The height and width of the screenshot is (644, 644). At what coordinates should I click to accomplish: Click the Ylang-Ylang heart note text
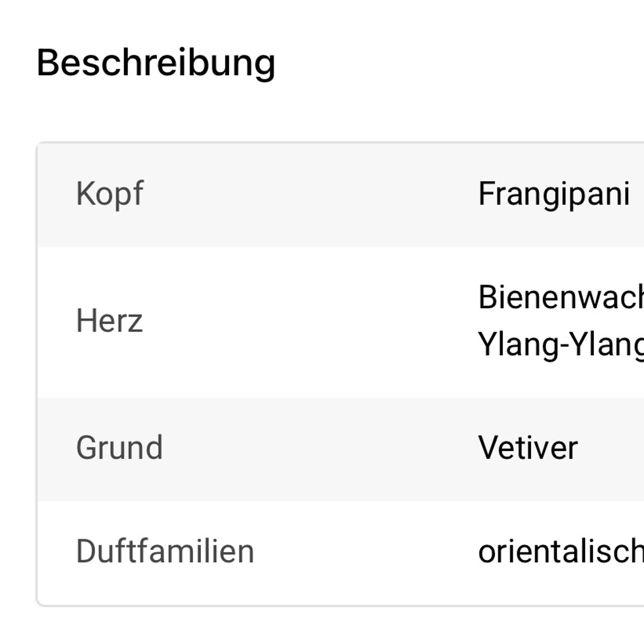point(561,345)
